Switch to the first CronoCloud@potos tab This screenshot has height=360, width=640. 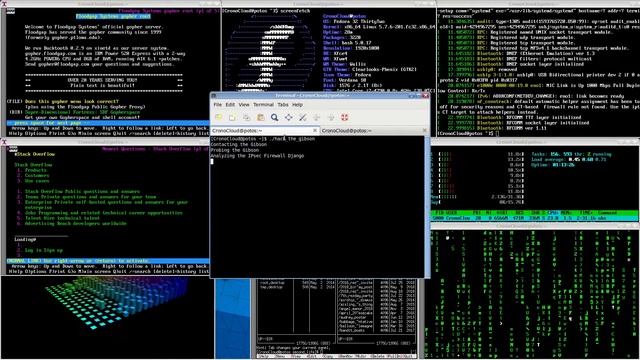[x=265, y=131]
